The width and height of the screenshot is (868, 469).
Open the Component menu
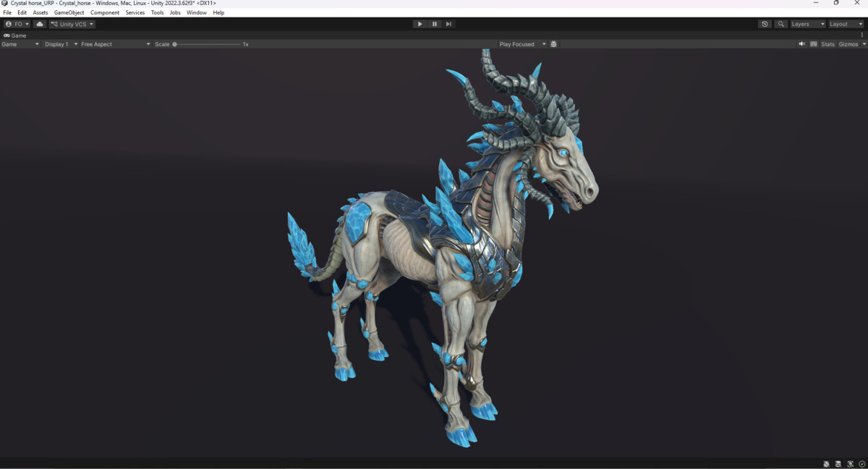click(105, 12)
